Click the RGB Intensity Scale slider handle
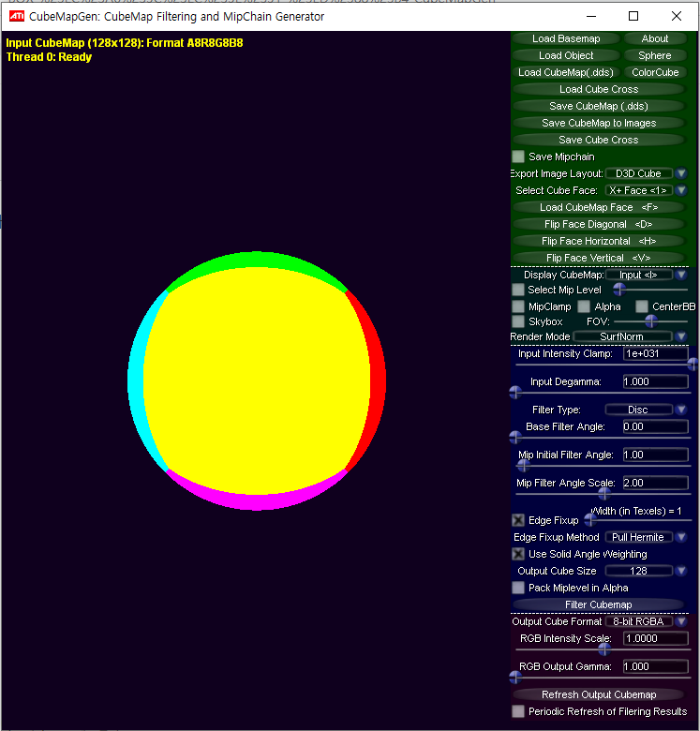The width and height of the screenshot is (700, 731). pos(604,649)
